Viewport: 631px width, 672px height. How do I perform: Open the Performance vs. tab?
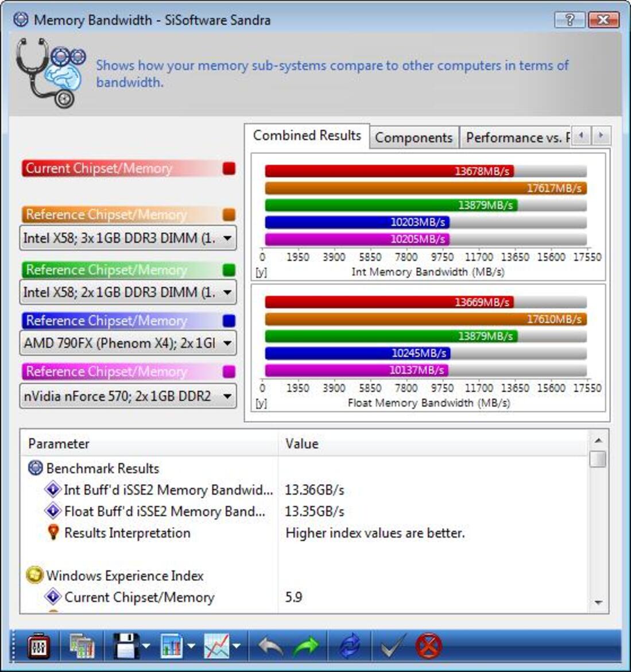(516, 138)
